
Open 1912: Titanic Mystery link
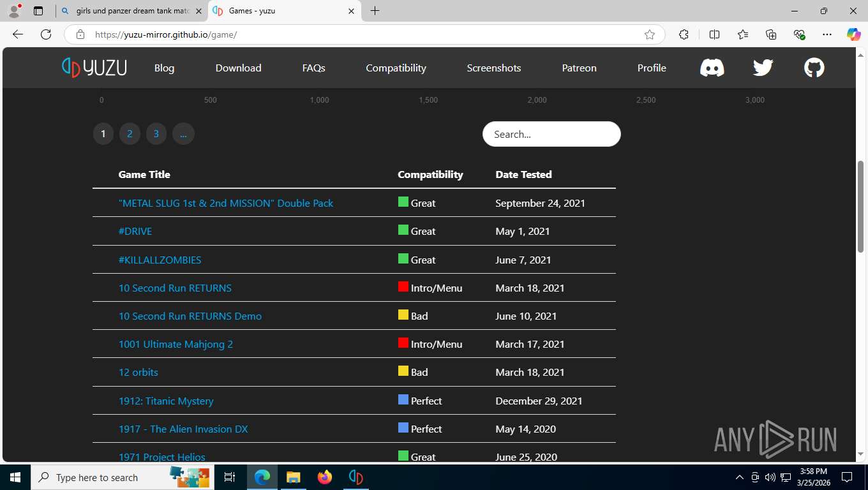point(166,401)
